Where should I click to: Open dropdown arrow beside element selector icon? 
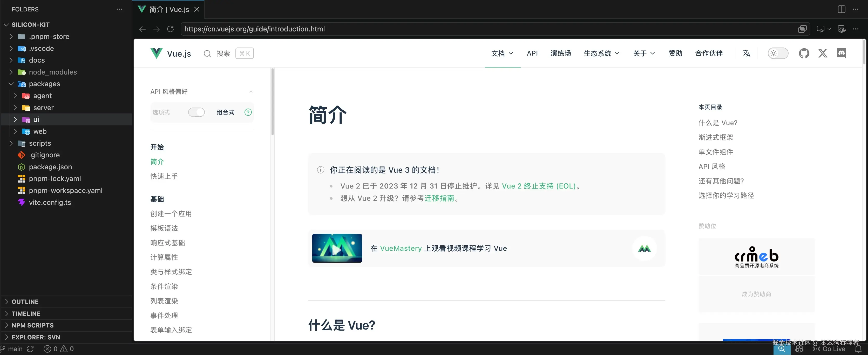click(x=829, y=29)
